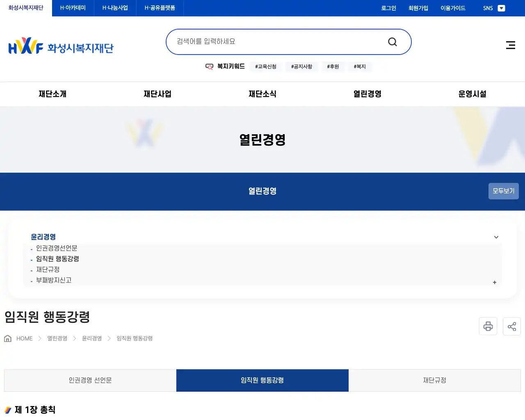Image resolution: width=525 pixels, height=420 pixels.
Task: Open the hamburger menu at top right
Action: 510,45
